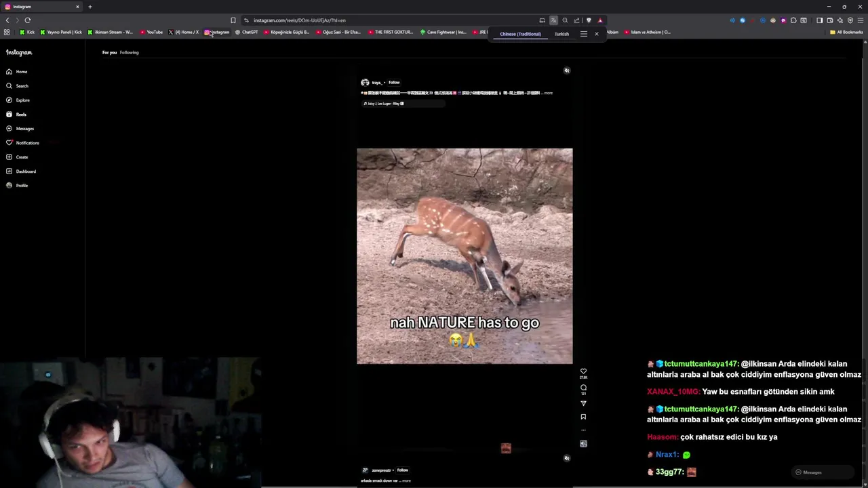868x488 pixels.
Task: Go to Explore in the sidebar
Action: click(18, 100)
